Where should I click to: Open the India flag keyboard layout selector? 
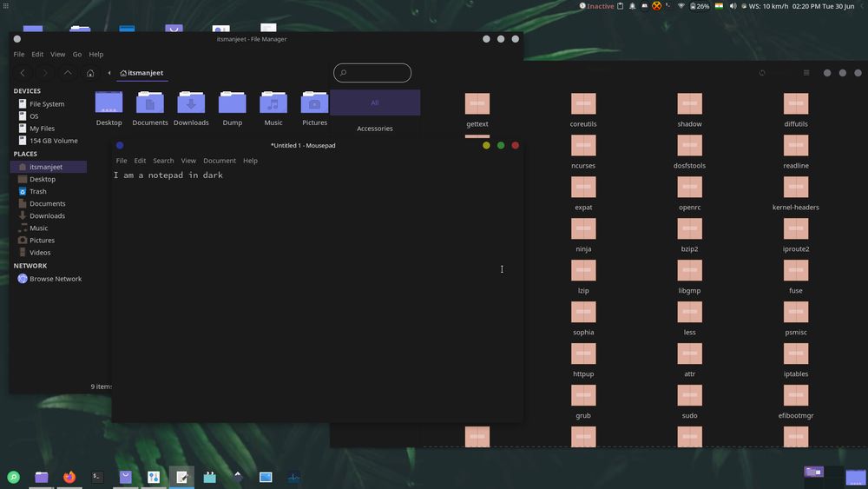[x=719, y=6]
